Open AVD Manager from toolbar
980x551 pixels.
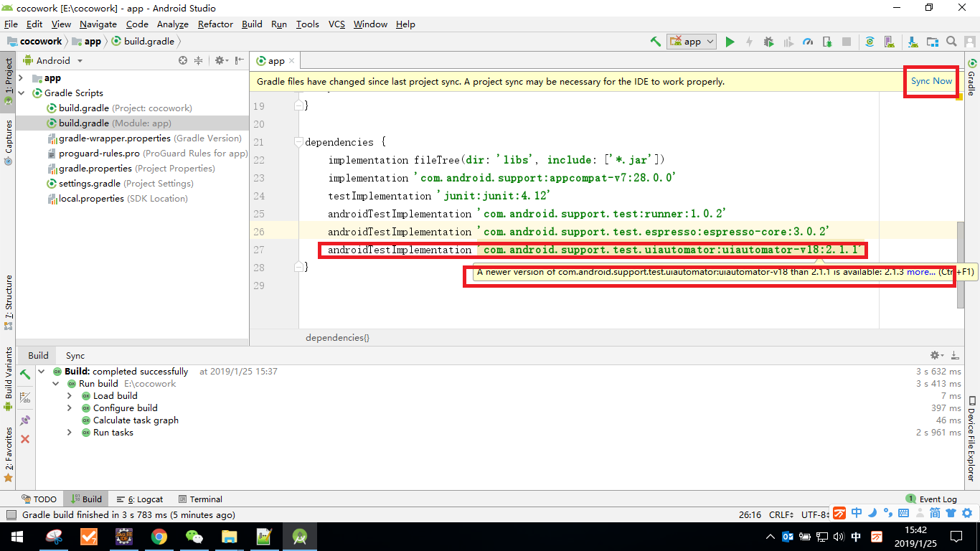pos(889,42)
